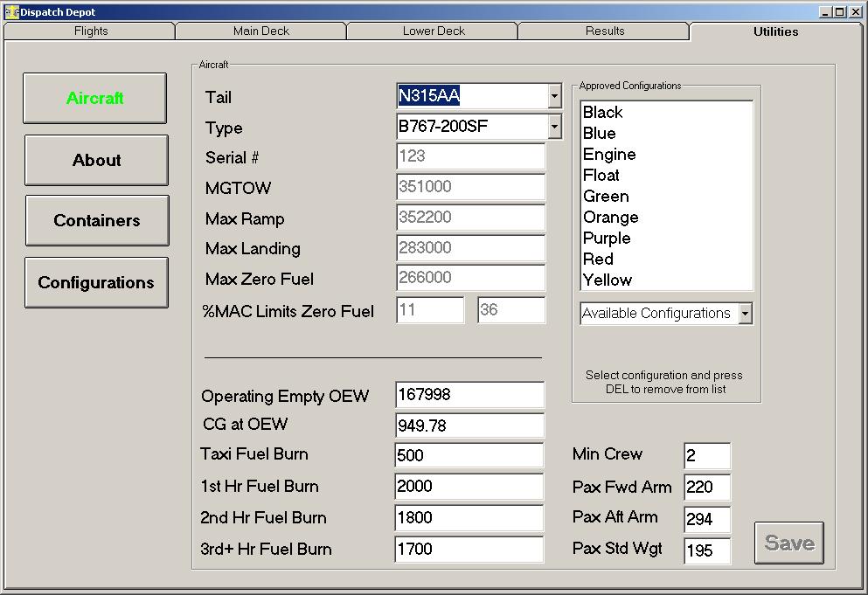Select Blue in Approved Configurations
The image size is (868, 595).
(x=666, y=134)
